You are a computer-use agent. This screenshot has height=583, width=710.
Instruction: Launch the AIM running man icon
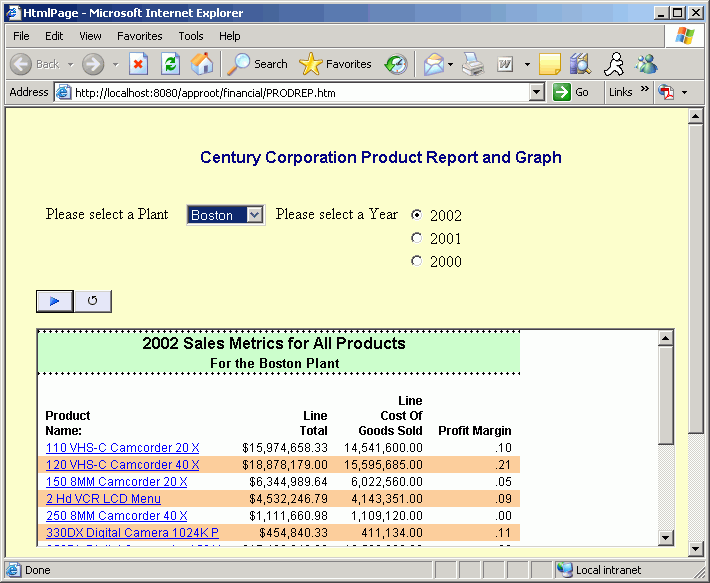point(614,64)
